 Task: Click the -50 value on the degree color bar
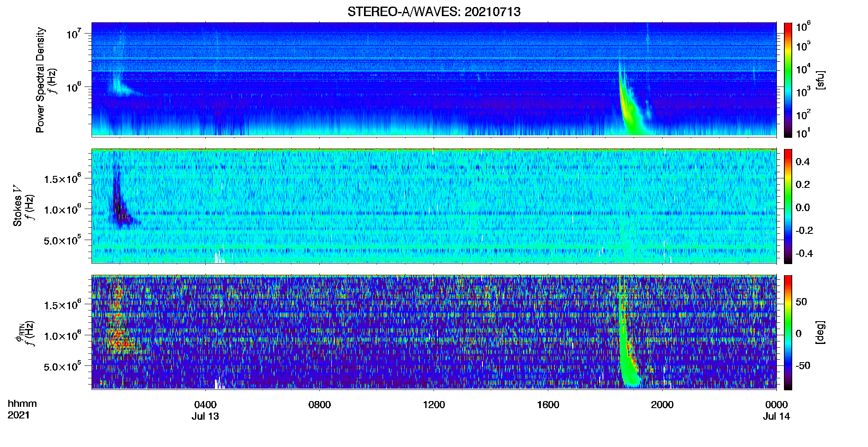[x=803, y=365]
